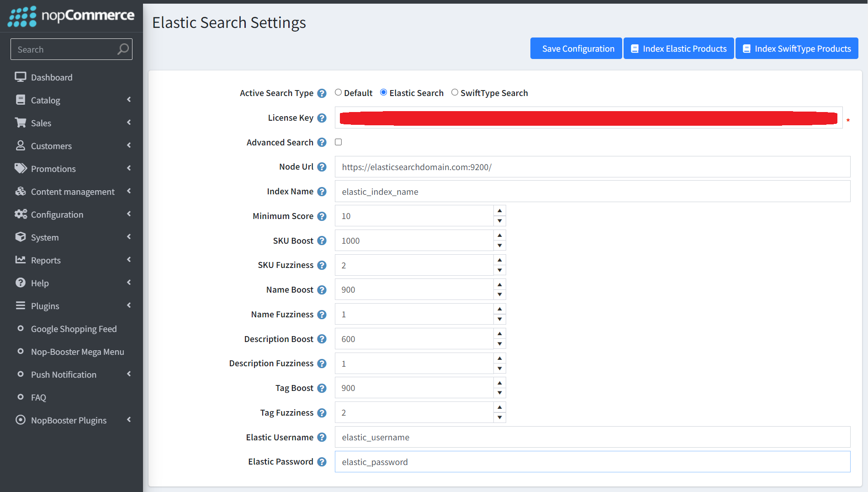
Task: Click into the Elastic Password field
Action: click(x=593, y=462)
